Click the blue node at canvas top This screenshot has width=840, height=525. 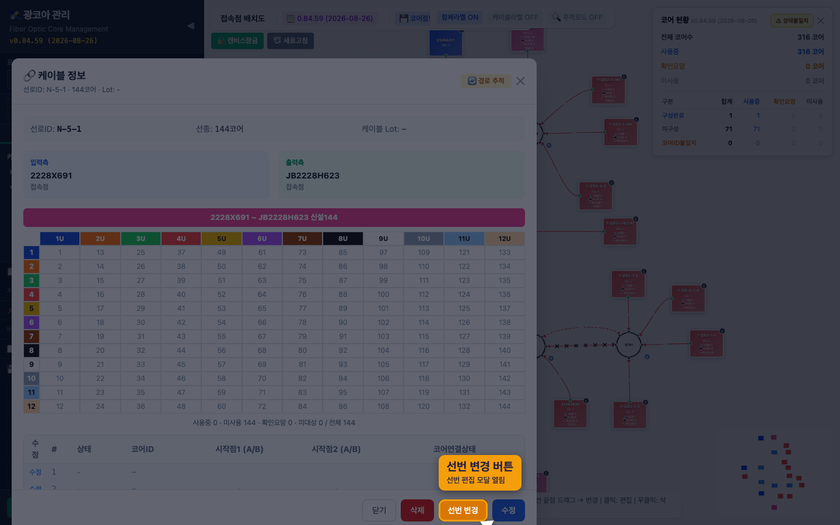(x=446, y=43)
